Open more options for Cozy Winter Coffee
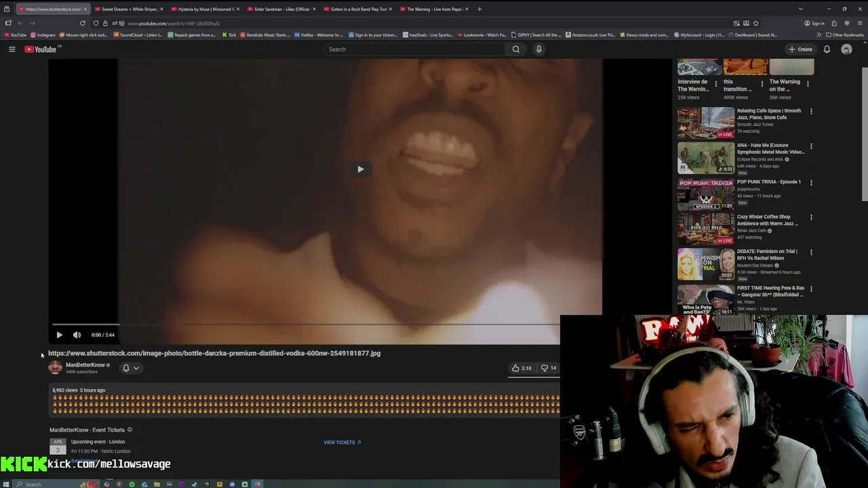The image size is (868, 488). point(811,218)
